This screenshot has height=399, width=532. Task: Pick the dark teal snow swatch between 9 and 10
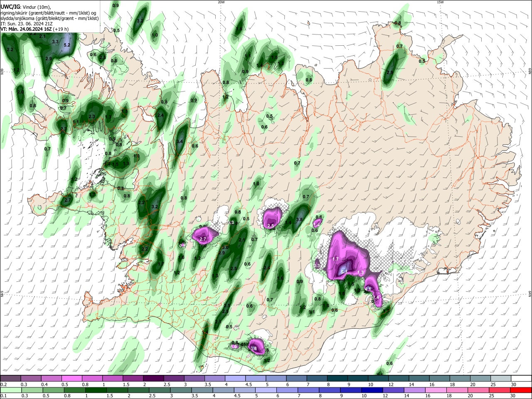click(x=357, y=378)
